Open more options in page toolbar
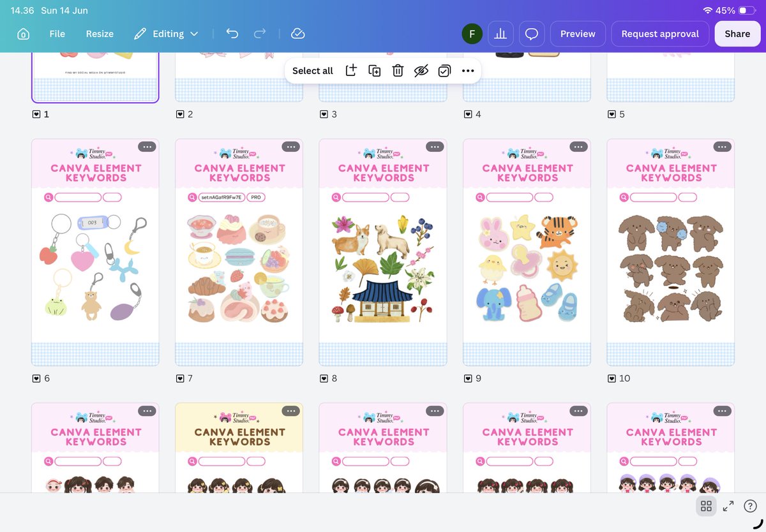The image size is (766, 532). pyautogui.click(x=468, y=71)
